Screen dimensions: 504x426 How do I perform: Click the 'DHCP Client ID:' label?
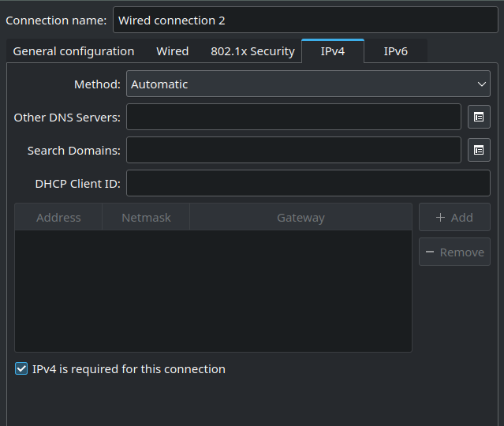(78, 184)
